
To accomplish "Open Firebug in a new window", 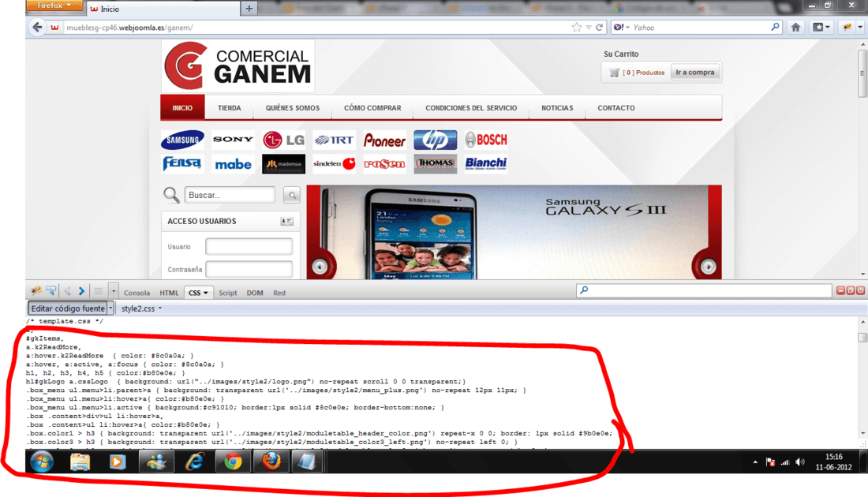I will coord(851,290).
